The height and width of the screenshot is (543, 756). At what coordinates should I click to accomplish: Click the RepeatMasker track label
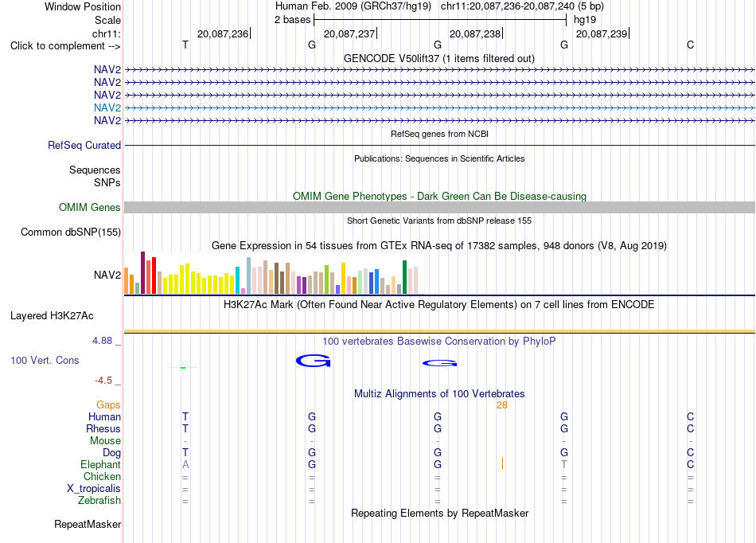coord(88,524)
